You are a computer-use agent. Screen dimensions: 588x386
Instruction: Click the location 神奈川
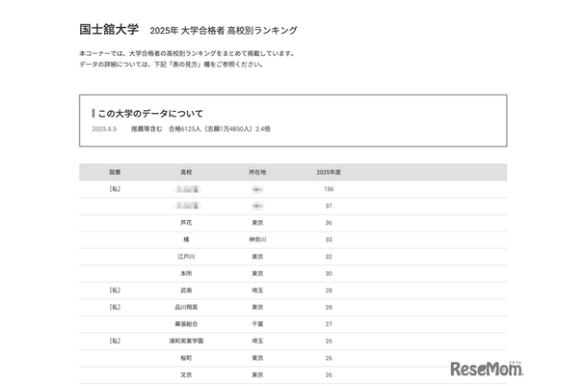tap(257, 240)
